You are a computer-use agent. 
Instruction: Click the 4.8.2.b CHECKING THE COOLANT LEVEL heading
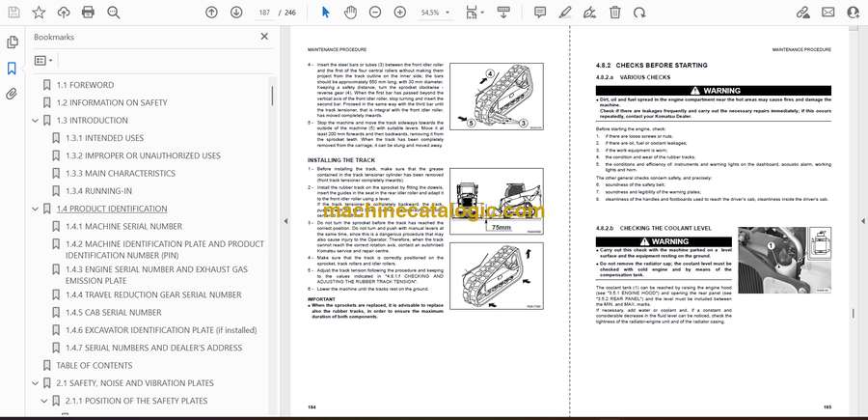[x=653, y=228]
